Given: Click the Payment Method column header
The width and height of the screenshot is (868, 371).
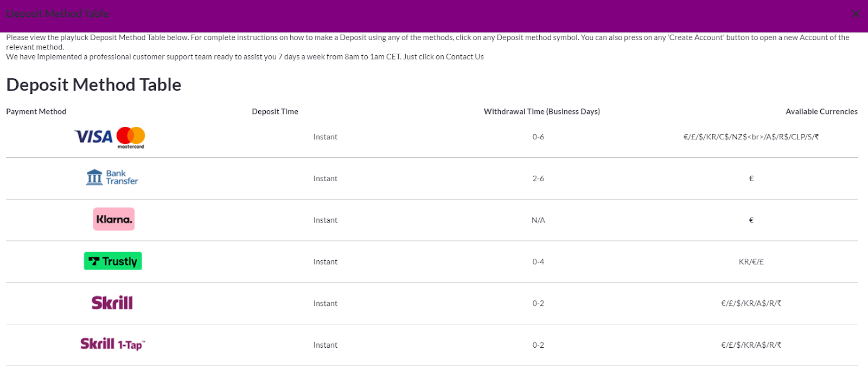Looking at the screenshot, I should [36, 111].
